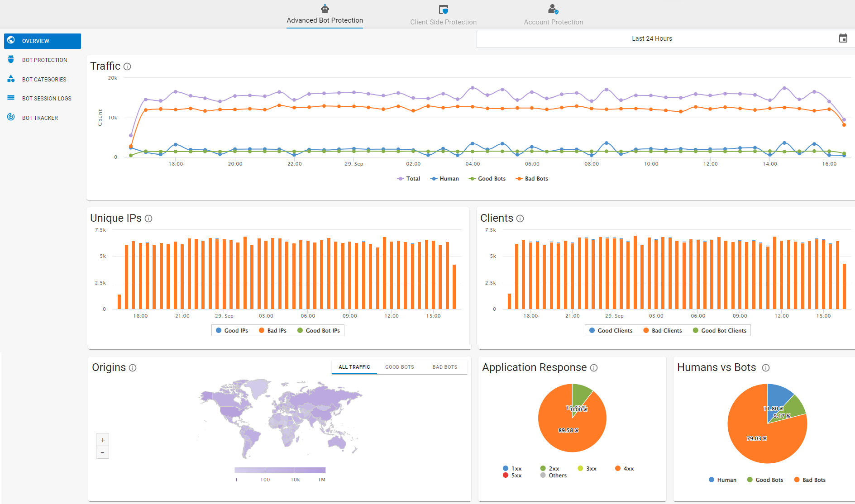This screenshot has width=855, height=504.
Task: Click the Bot Tracker sidebar icon
Action: [11, 117]
